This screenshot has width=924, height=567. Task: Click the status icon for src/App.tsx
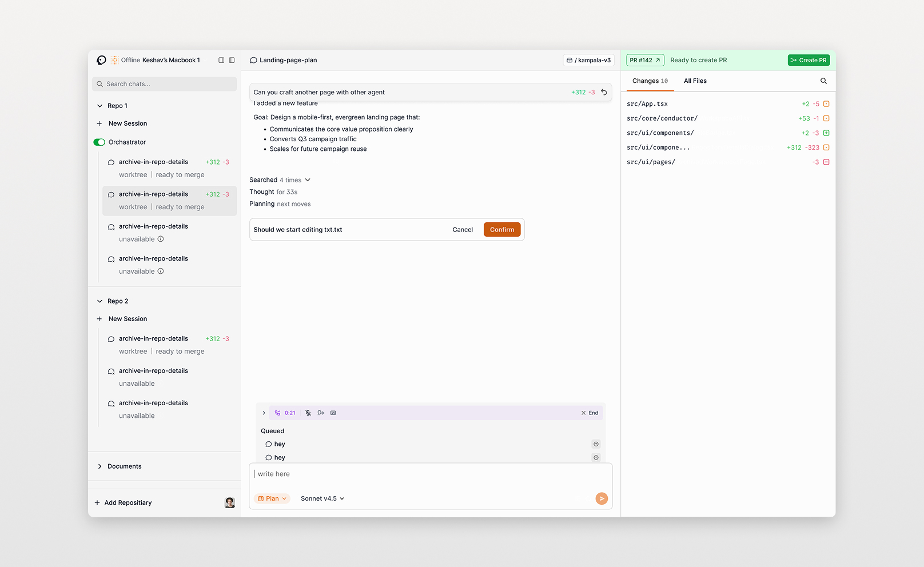point(826,104)
